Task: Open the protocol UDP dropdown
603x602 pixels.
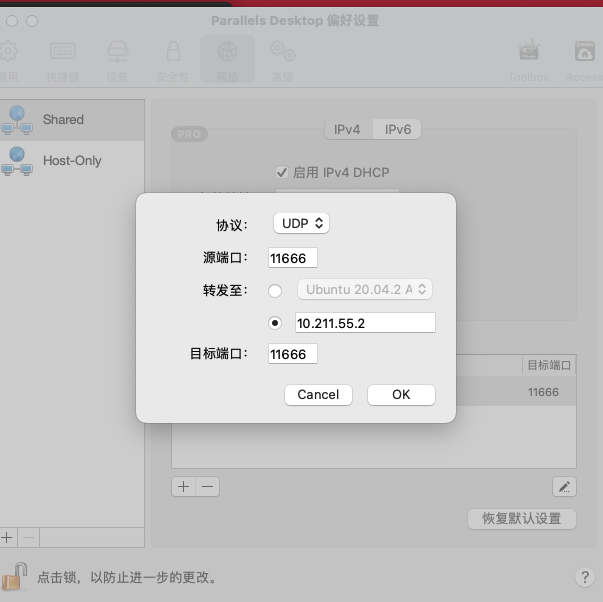Action: click(302, 223)
